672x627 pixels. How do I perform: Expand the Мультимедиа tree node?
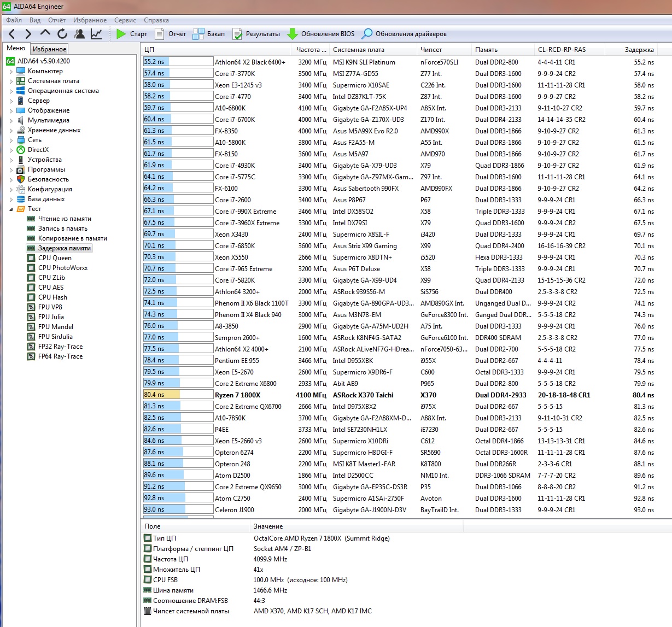pyautogui.click(x=11, y=120)
